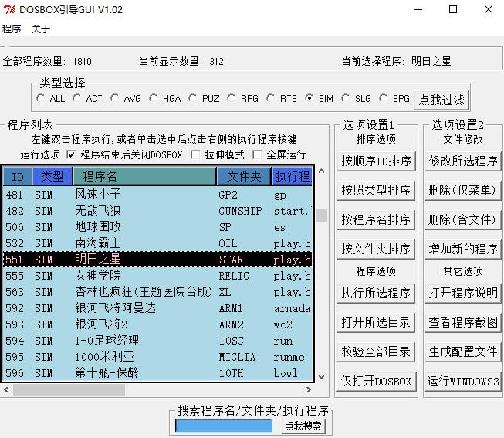The height and width of the screenshot is (438, 504).
Task: Select the 1-0足球经理 row
Action: tap(157, 341)
